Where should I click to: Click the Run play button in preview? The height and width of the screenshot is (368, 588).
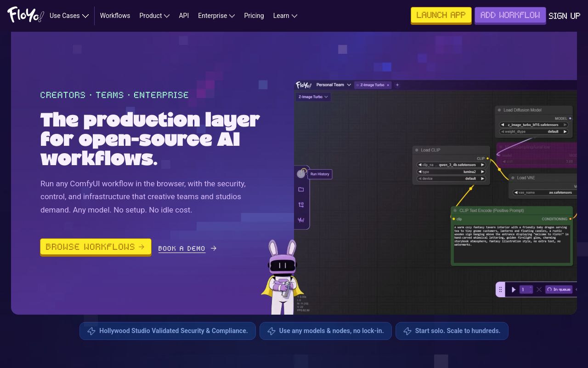[x=514, y=289]
